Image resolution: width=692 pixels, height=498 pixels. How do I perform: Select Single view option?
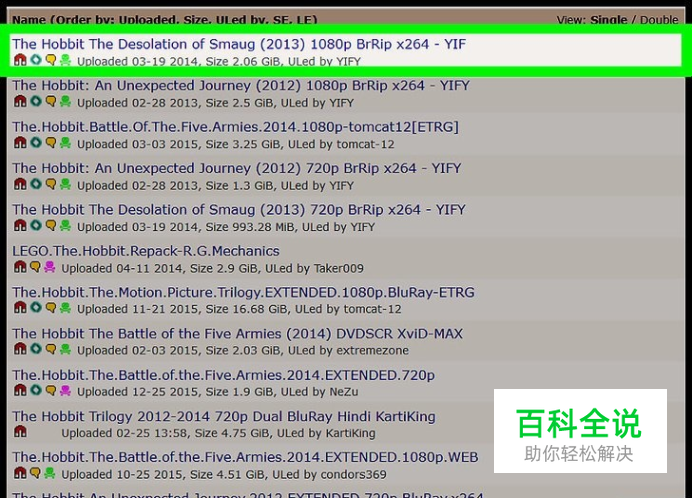609,20
